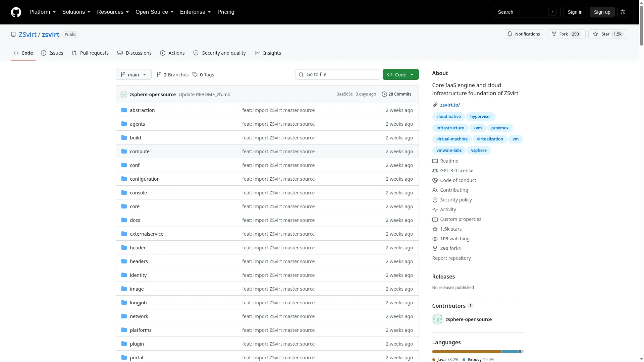Star the repository with Star button
The image size is (644, 362).
coord(608,34)
